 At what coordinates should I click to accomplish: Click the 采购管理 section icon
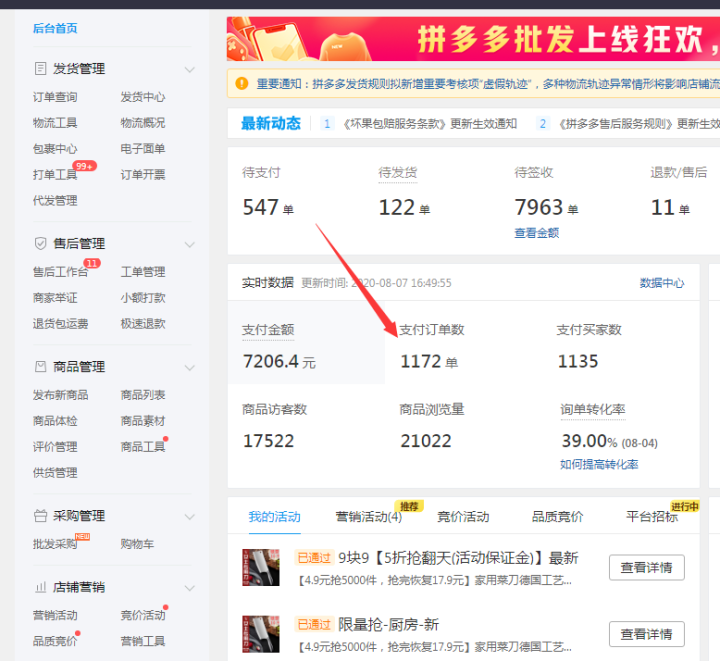(x=40, y=515)
